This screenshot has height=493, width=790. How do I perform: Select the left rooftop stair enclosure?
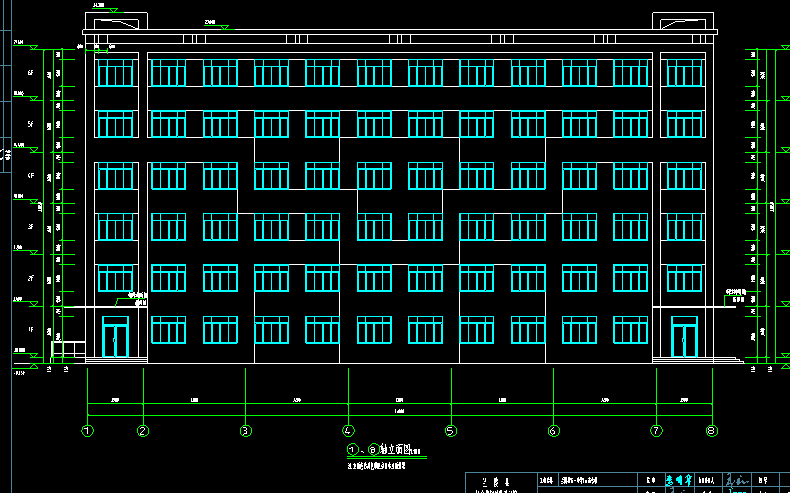click(116, 21)
